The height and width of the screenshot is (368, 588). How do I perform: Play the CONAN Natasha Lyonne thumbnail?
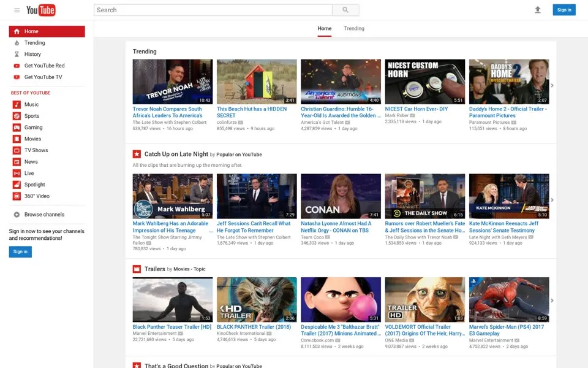click(x=341, y=196)
